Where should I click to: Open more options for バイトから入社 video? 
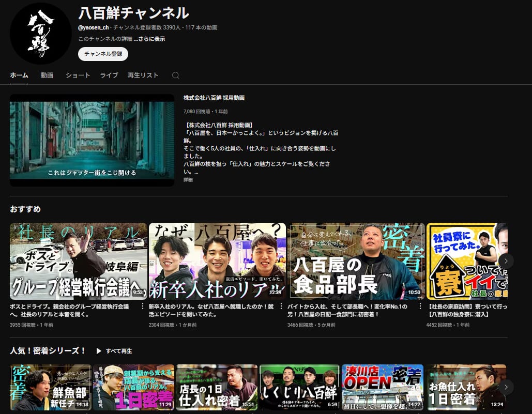420,306
